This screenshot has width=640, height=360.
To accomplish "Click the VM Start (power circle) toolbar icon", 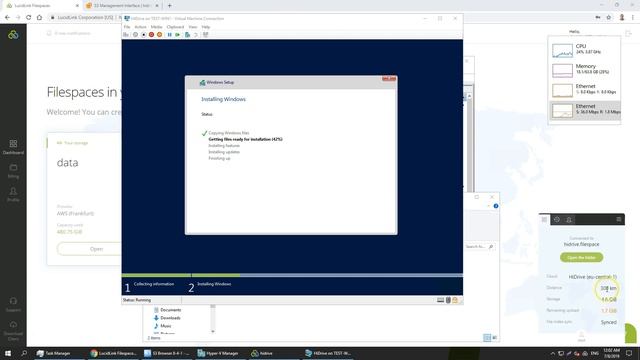I will coord(136,35).
